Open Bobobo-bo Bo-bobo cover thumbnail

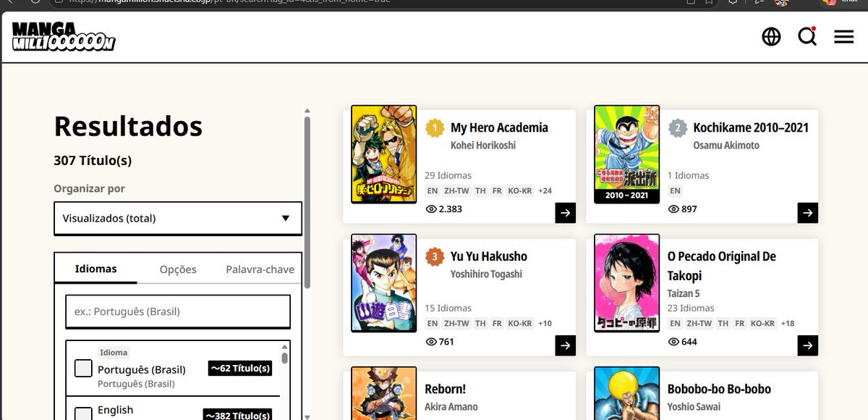[x=626, y=393]
